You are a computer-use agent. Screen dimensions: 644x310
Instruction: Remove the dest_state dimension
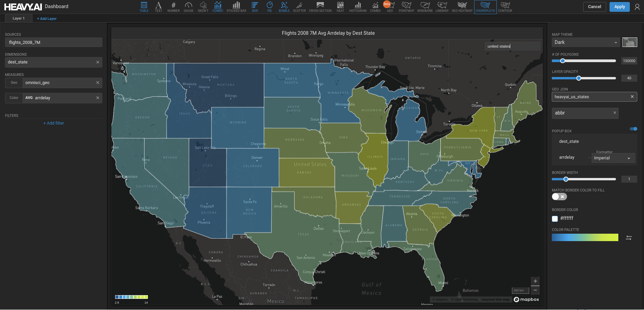[x=98, y=62]
